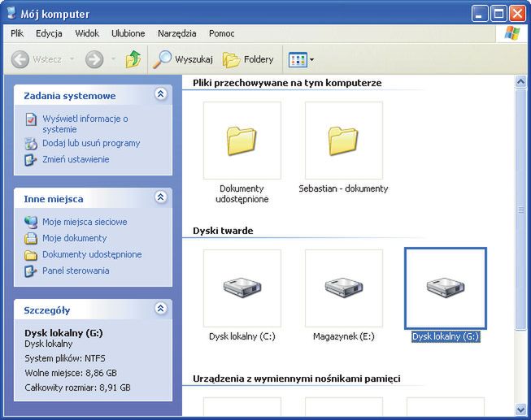Click Pliki przechowywane na tym komputerze header
The height and width of the screenshot is (420, 531).
(x=287, y=83)
